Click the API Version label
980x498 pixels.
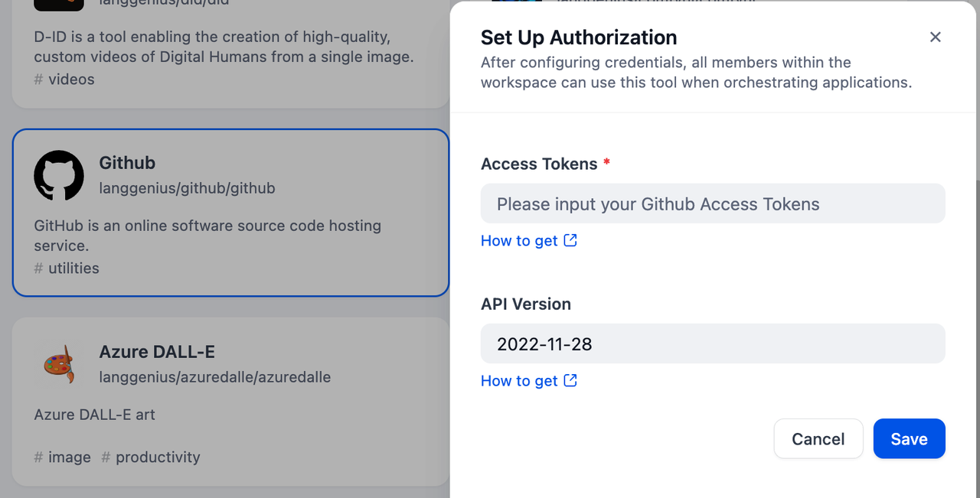(526, 304)
